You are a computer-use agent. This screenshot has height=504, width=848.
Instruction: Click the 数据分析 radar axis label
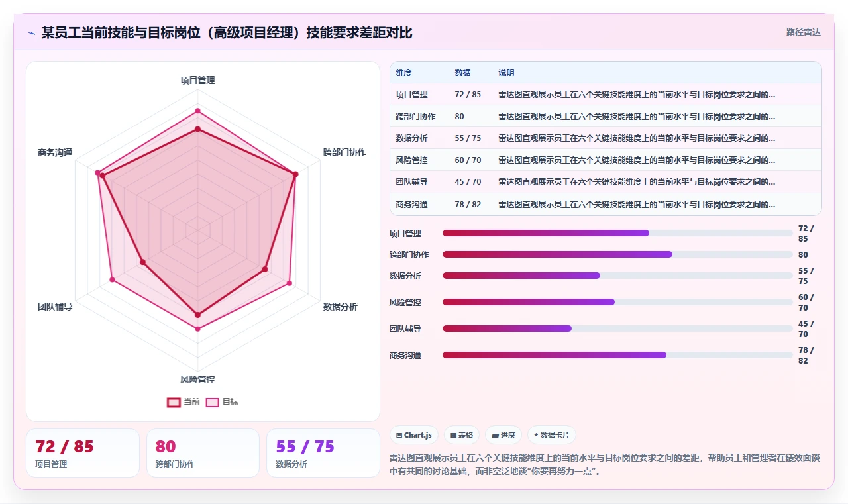[340, 307]
